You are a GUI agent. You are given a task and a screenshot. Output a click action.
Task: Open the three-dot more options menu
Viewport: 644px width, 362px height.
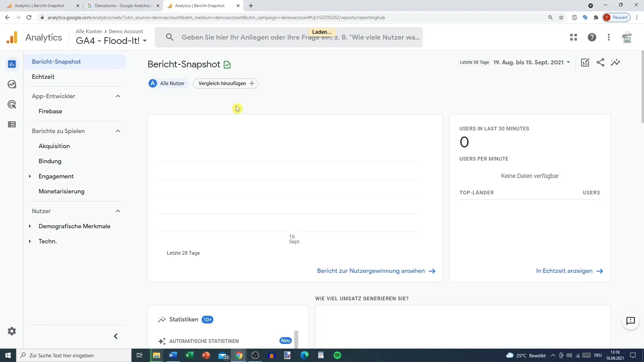609,37
